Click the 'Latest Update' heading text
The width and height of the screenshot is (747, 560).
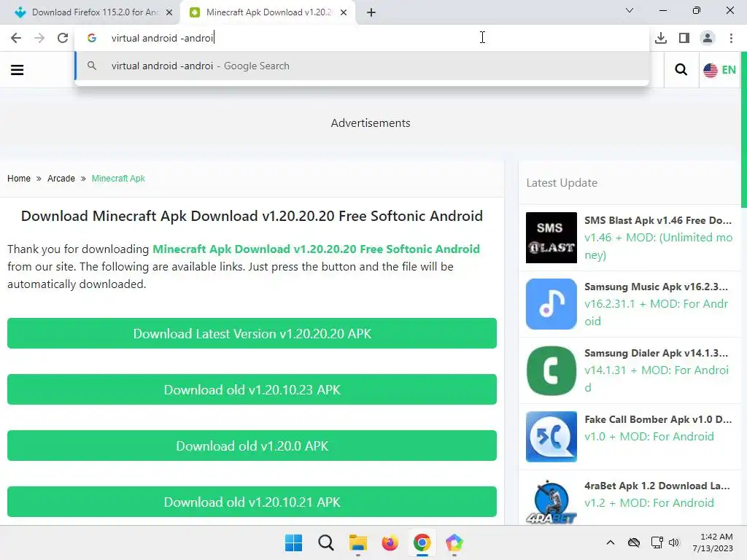562,183
